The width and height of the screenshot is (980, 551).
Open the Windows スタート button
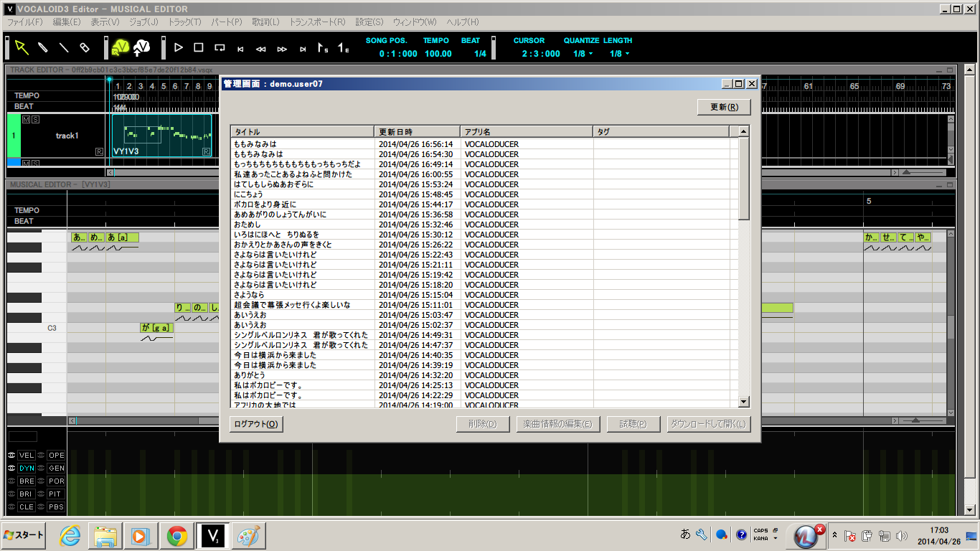[25, 536]
